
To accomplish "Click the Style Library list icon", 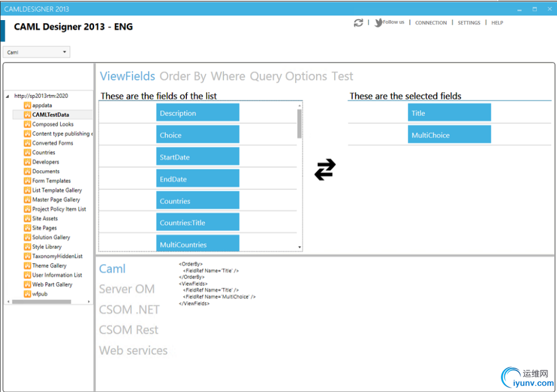I will tap(27, 247).
